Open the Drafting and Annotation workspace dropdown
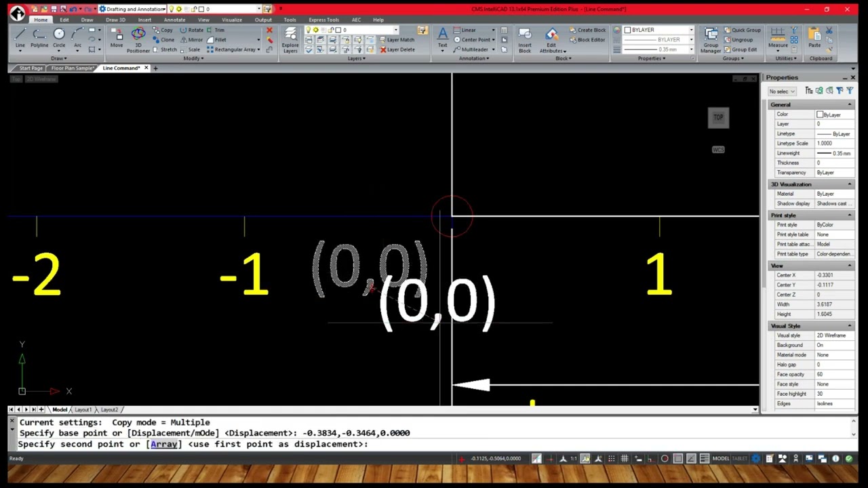This screenshot has height=488, width=868. tap(132, 9)
